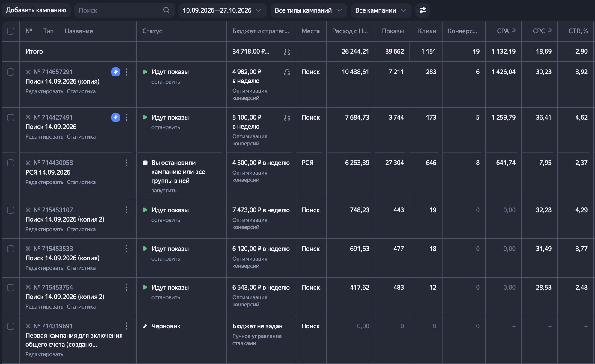Click package strategy icon in Итого row
595x364 pixels.
(x=287, y=52)
